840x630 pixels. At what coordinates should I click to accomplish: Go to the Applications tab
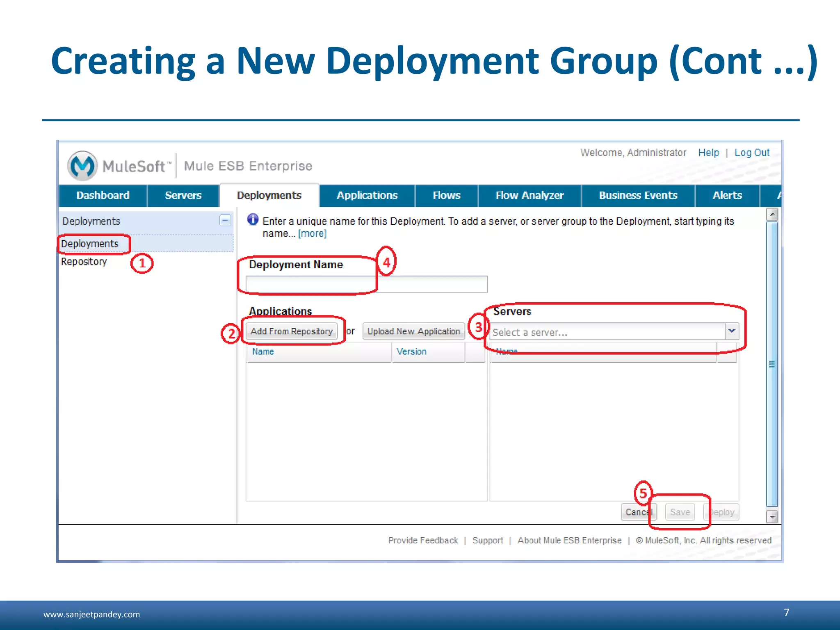coord(367,196)
